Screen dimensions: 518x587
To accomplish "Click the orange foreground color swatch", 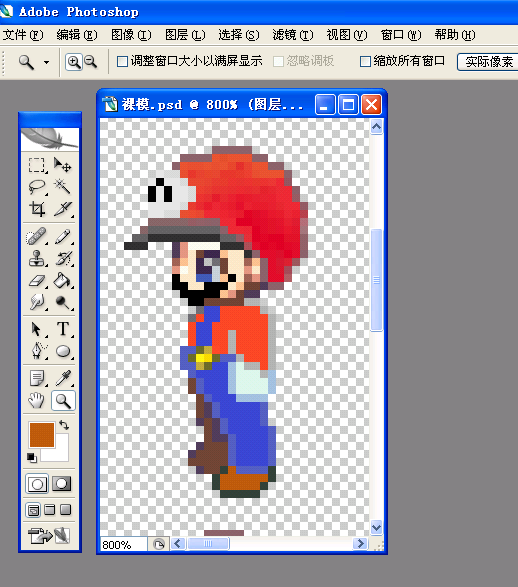I will point(42,435).
